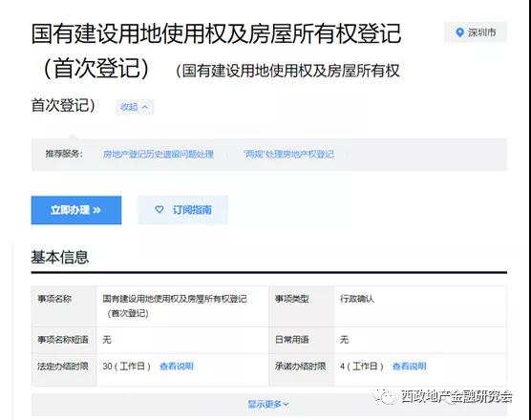
Task: Click the 推荐服务 label
Action: tap(64, 154)
